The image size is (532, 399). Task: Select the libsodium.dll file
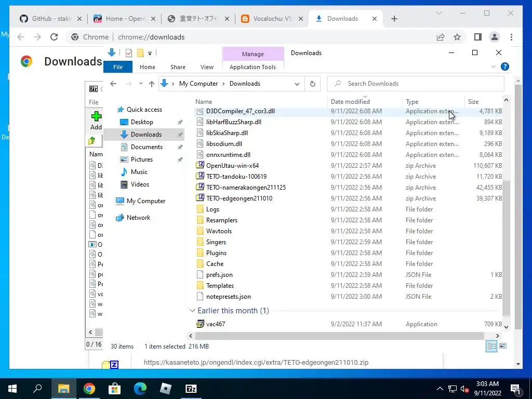224,144
